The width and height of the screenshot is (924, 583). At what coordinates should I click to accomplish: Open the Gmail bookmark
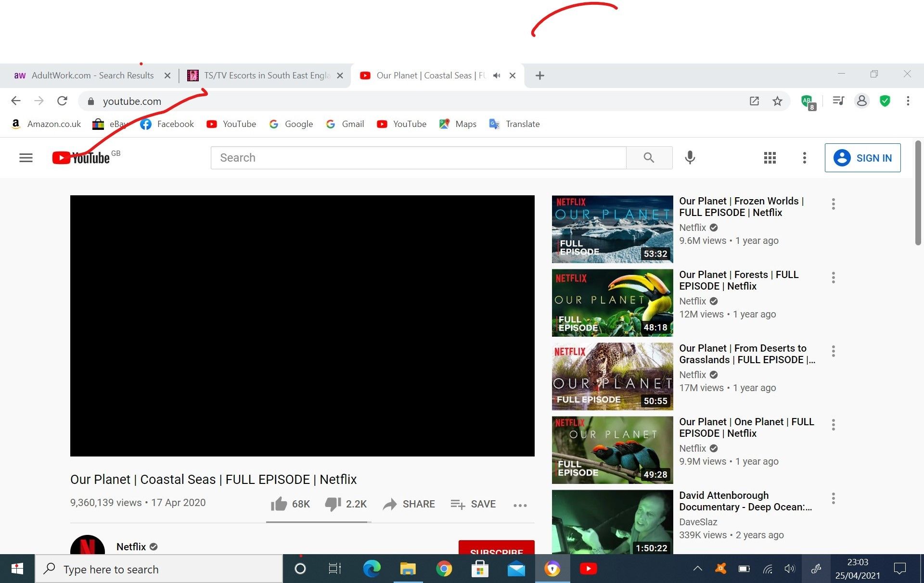[345, 124]
